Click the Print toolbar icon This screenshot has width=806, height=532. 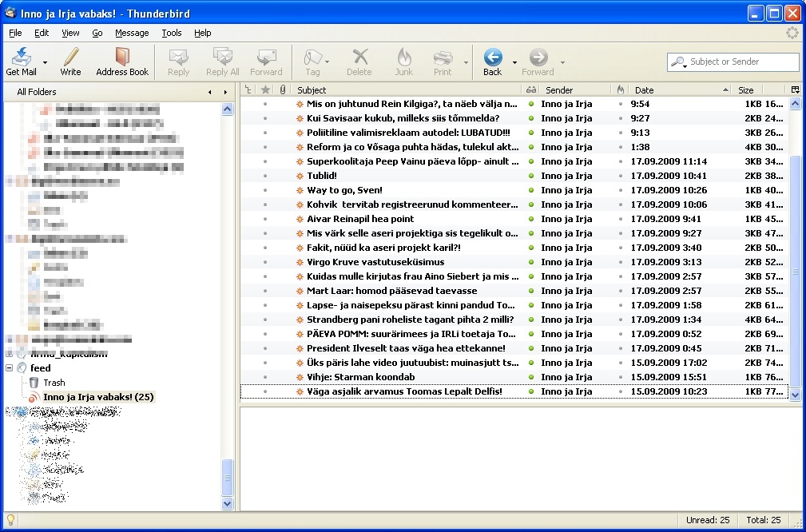click(x=443, y=57)
